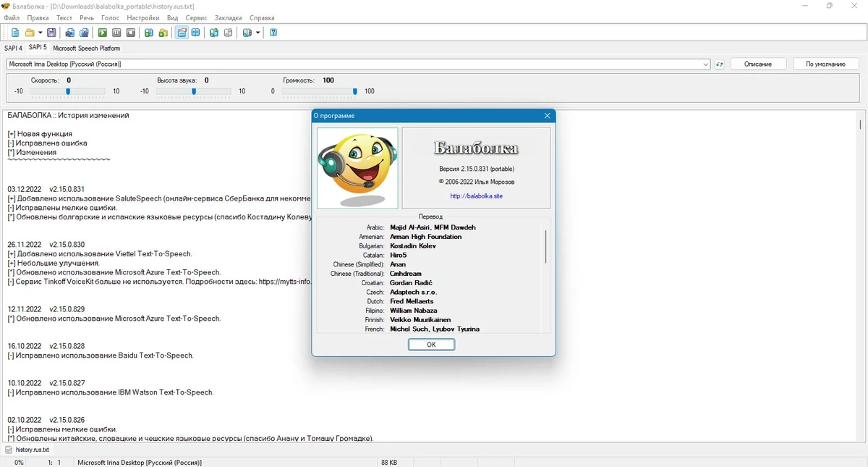Switch to Microsoft Speech Platform tab
868x467 pixels.
point(86,48)
